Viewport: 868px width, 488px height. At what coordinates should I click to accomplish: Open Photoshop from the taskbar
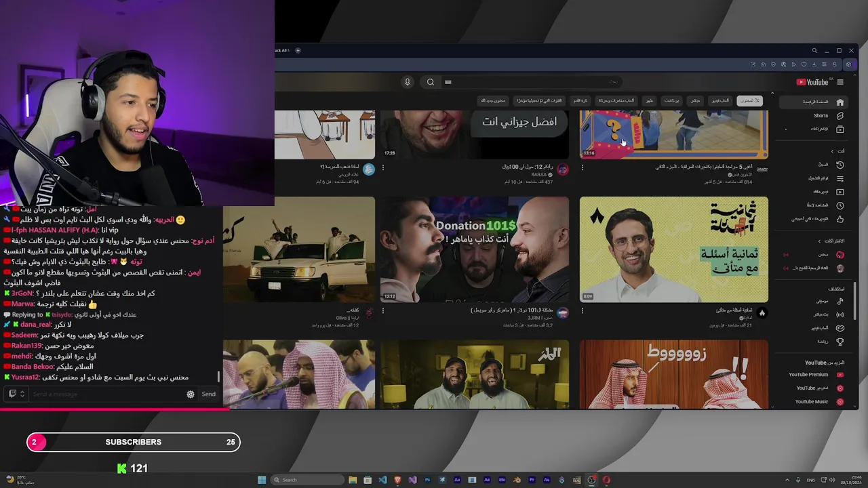click(427, 480)
